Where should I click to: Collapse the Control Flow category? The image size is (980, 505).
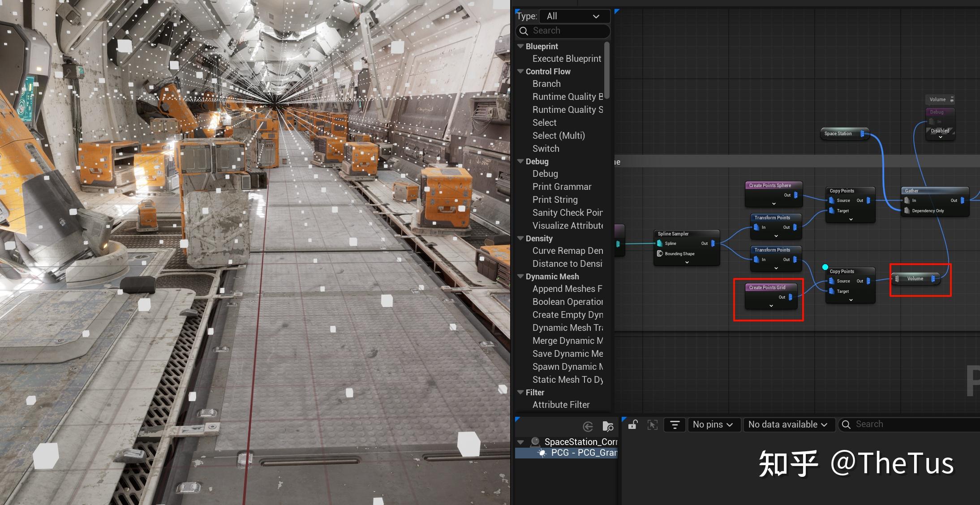[520, 71]
